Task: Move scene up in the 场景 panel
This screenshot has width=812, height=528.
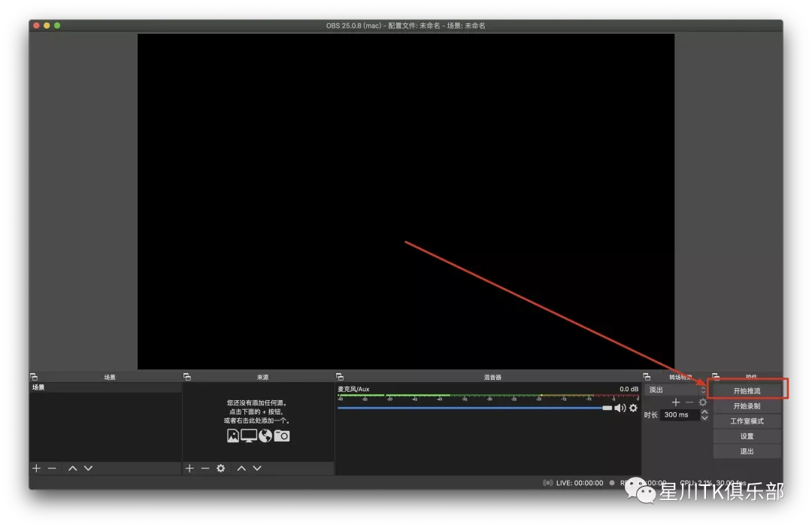Action: [72, 468]
